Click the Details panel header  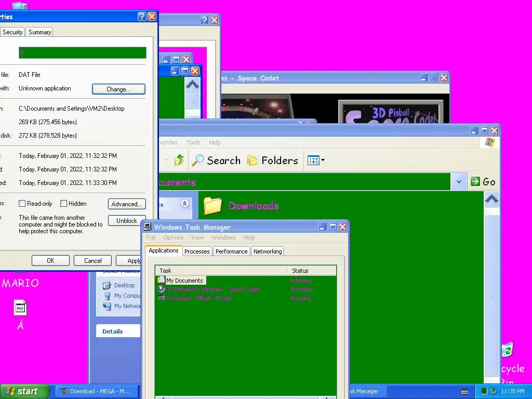[x=118, y=331]
